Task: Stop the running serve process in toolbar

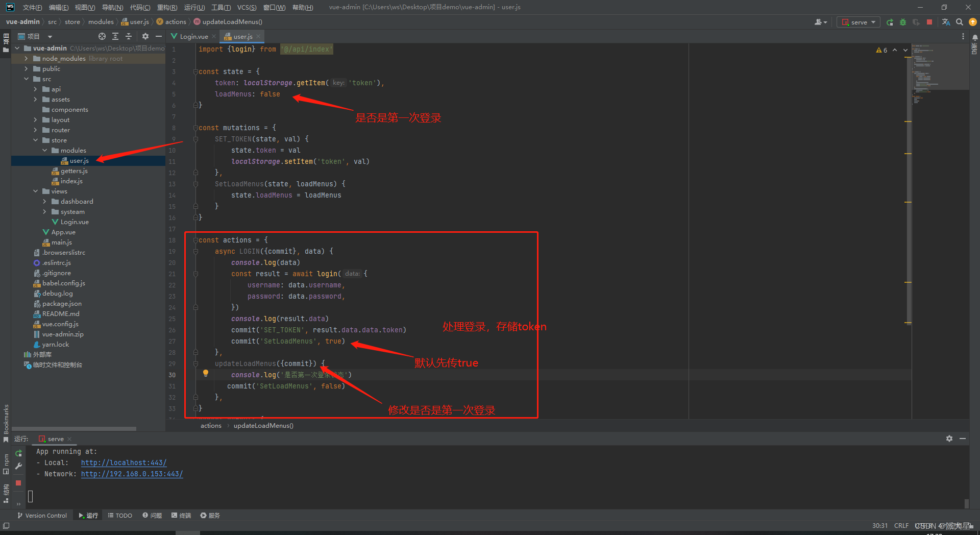Action: [929, 22]
